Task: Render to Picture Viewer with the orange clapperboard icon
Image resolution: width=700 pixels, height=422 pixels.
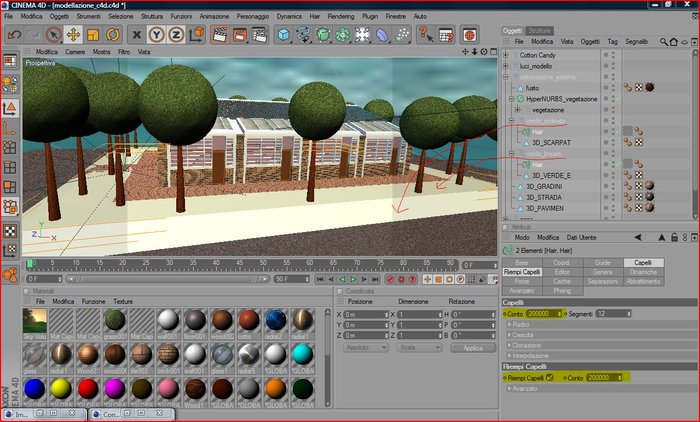Action: [239, 35]
